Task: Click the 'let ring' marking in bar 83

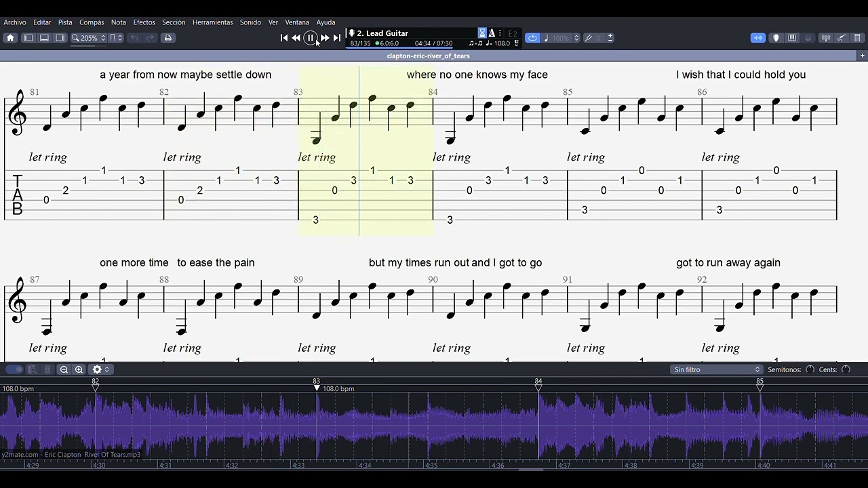Action: pos(317,157)
